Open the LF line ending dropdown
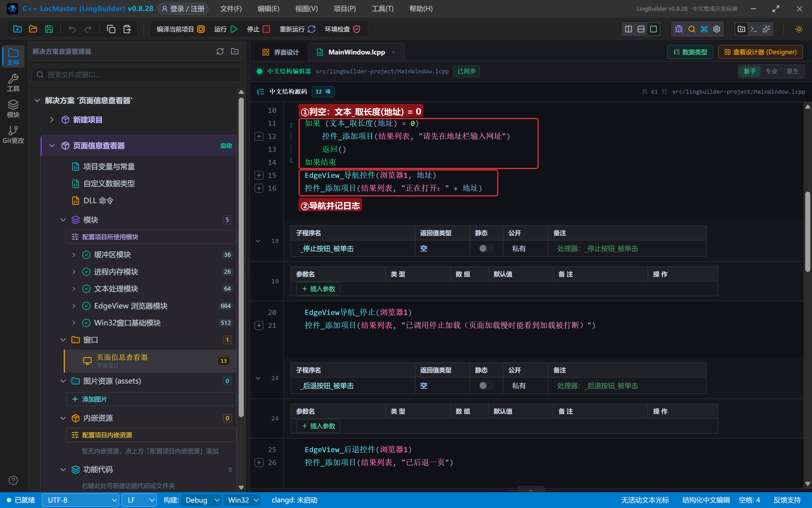 pyautogui.click(x=139, y=500)
